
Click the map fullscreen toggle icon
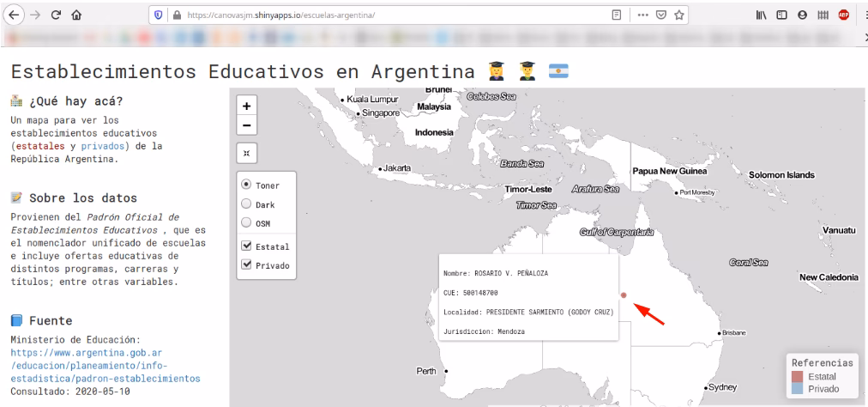pos(248,155)
